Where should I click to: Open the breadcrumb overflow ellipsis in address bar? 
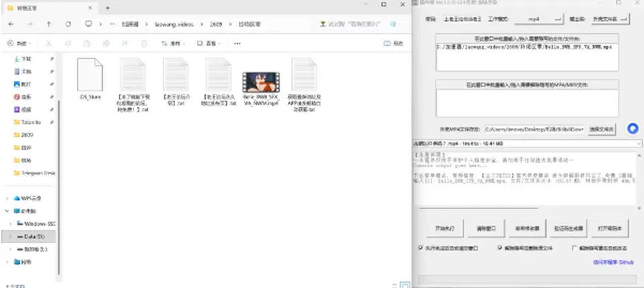(112, 24)
